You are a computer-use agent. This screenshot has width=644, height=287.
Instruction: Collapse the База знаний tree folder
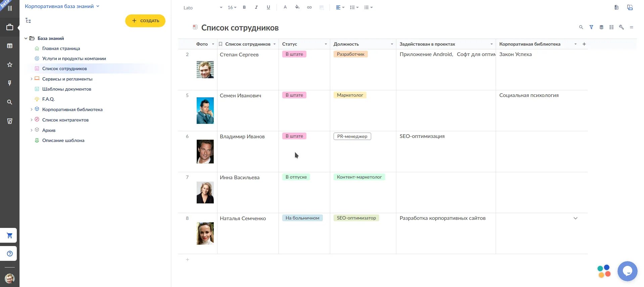pos(26,38)
